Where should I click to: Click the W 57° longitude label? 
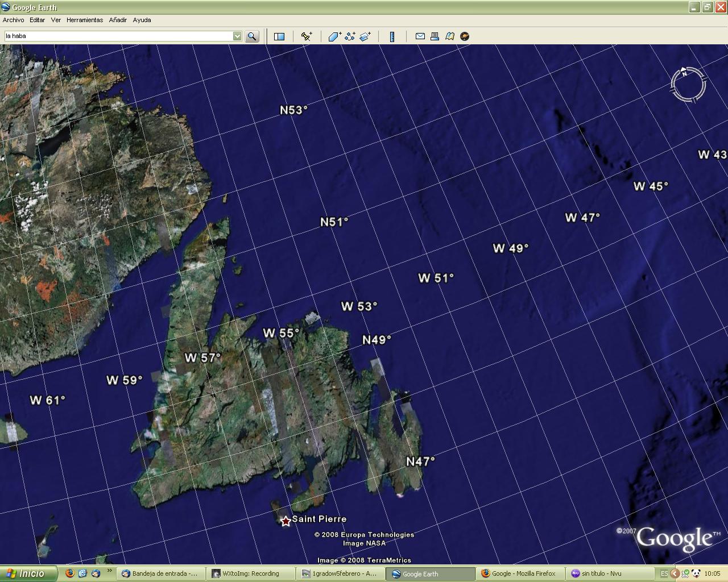(x=203, y=358)
